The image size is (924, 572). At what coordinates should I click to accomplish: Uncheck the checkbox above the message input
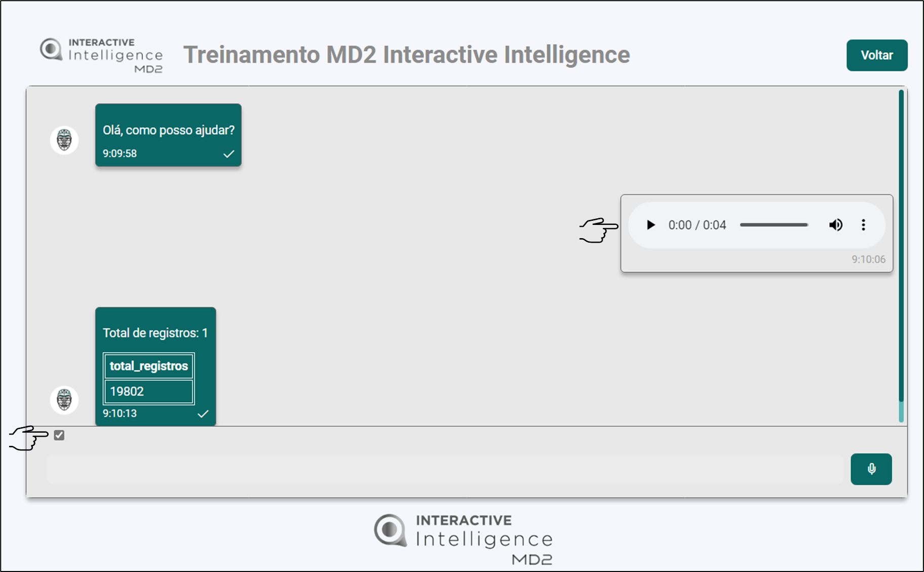(59, 435)
